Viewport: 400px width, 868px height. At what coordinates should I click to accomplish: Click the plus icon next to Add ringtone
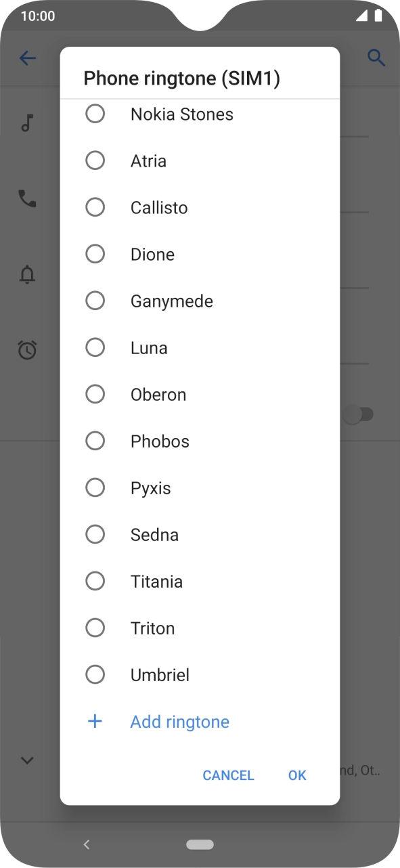tap(95, 721)
